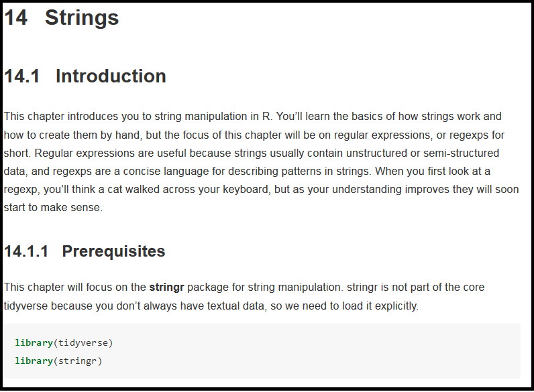Screen dimensions: 534x392
Task: Click the "14.1 Introduction" section heading
Action: pos(85,76)
